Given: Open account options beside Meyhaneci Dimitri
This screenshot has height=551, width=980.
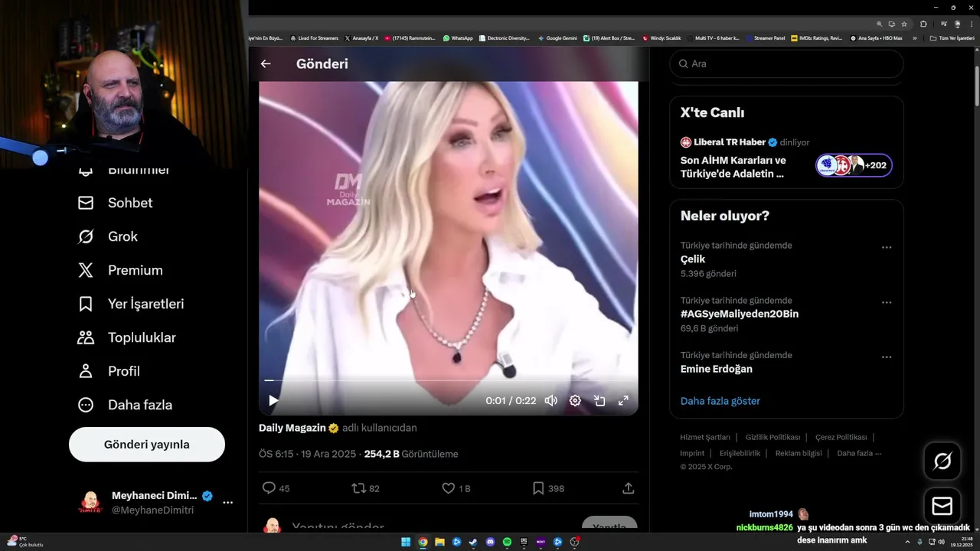Looking at the screenshot, I should tap(227, 503).
